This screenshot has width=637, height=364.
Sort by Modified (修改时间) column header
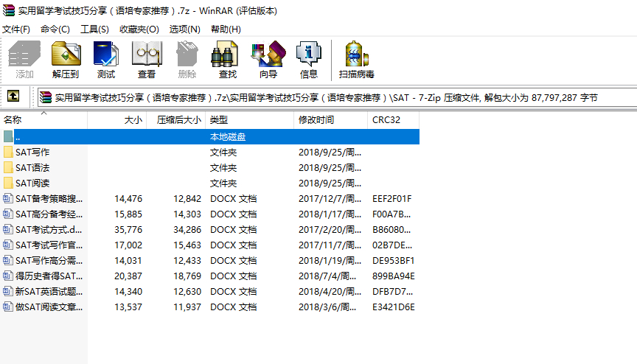[330, 119]
